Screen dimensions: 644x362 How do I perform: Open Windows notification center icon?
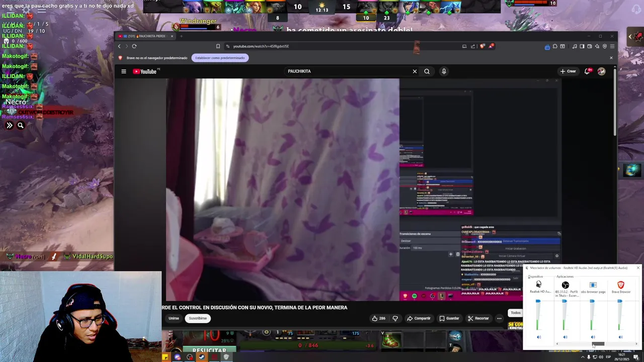(636, 357)
